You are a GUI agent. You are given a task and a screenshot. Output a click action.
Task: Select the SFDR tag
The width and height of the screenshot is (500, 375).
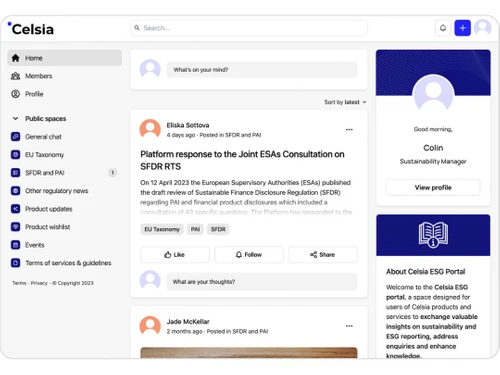coord(218,229)
